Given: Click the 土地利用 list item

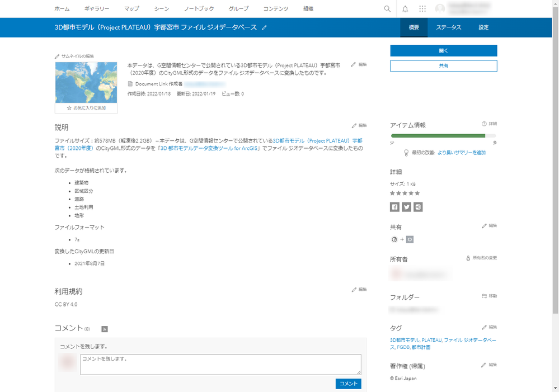Looking at the screenshot, I should point(84,207).
